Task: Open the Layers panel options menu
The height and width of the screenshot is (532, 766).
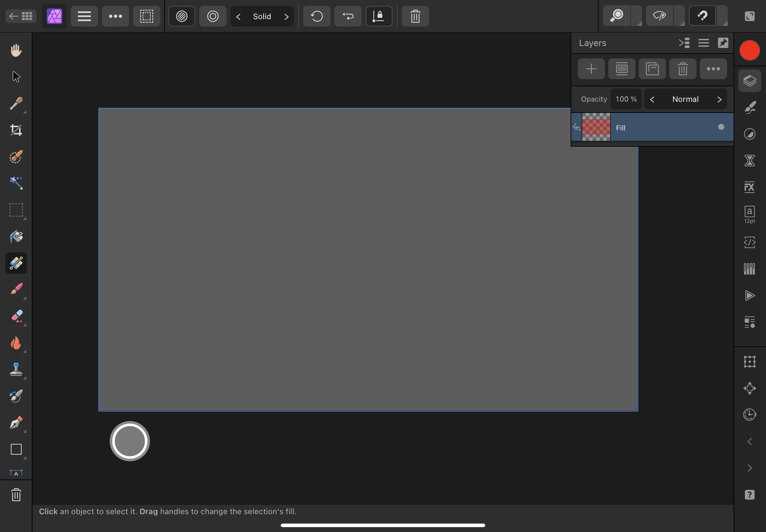Action: [x=703, y=43]
